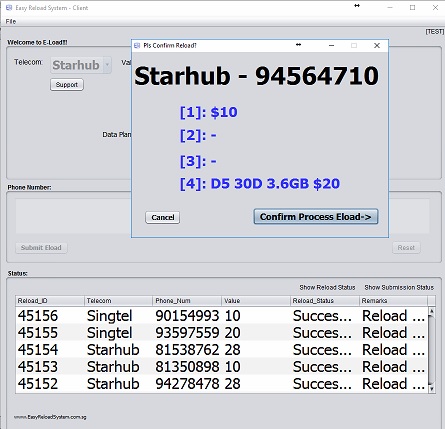The height and width of the screenshot is (429, 445).
Task: Sort by Reload_ID column header
Action: pos(50,301)
